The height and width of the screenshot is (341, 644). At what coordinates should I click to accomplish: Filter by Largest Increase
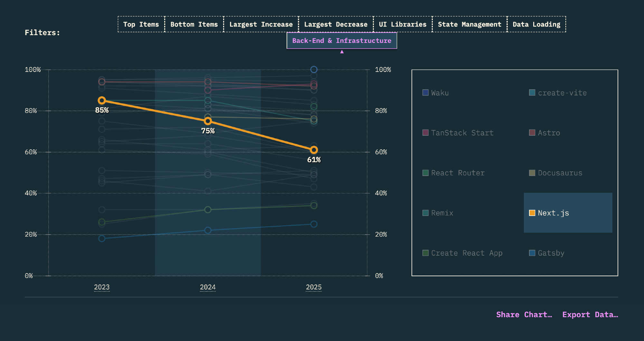coord(261,24)
